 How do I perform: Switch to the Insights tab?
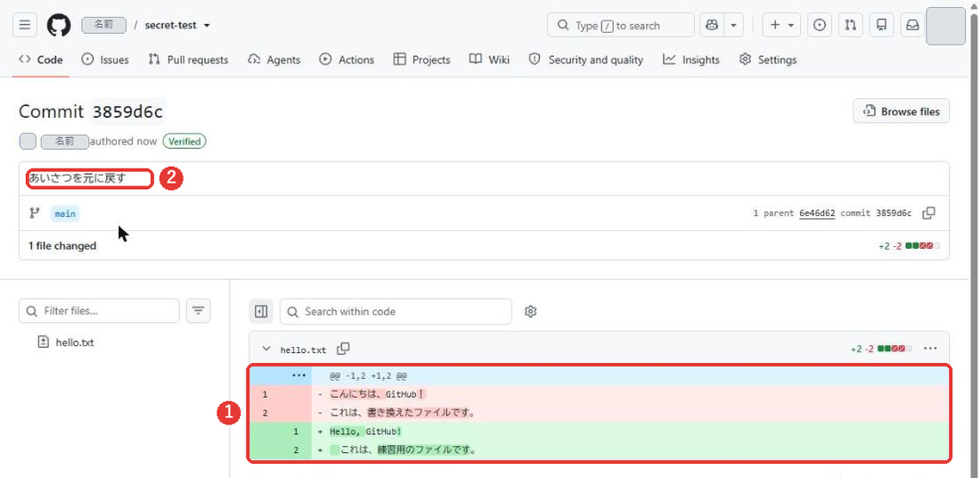[691, 60]
